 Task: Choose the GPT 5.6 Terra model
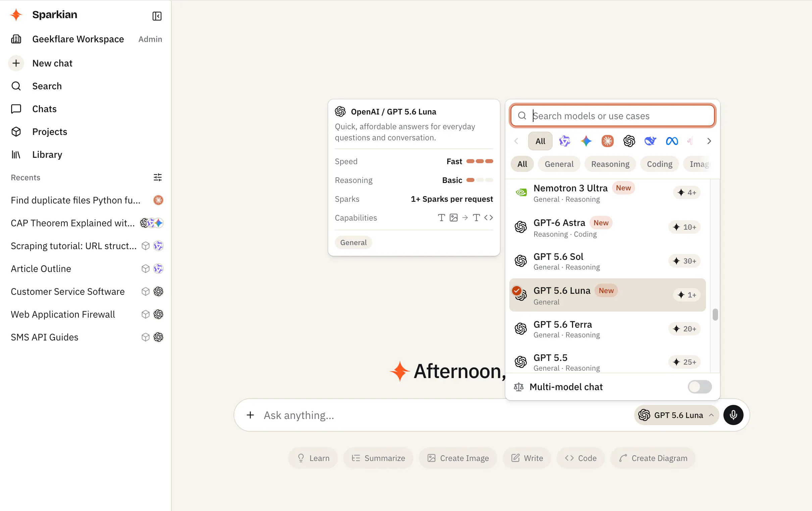607,329
